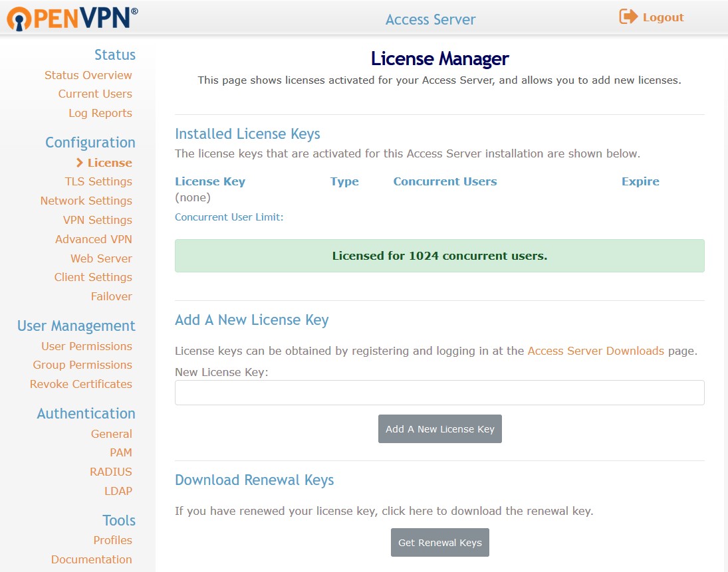The height and width of the screenshot is (572, 728).
Task: Open User Permissions
Action: pyautogui.click(x=87, y=346)
